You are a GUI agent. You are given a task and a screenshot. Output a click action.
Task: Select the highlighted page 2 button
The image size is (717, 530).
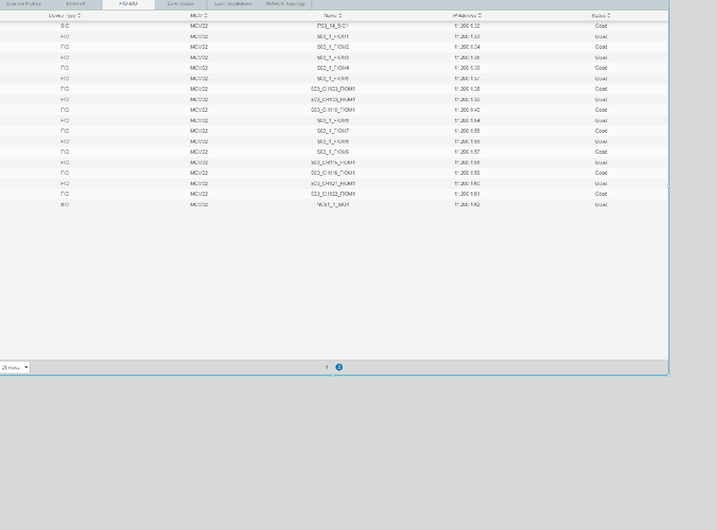pos(339,367)
